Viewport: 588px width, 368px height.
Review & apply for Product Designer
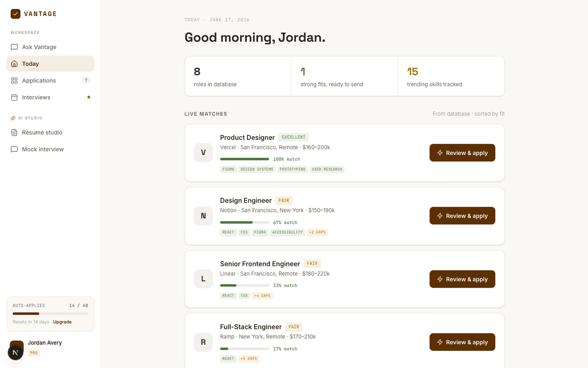(463, 153)
